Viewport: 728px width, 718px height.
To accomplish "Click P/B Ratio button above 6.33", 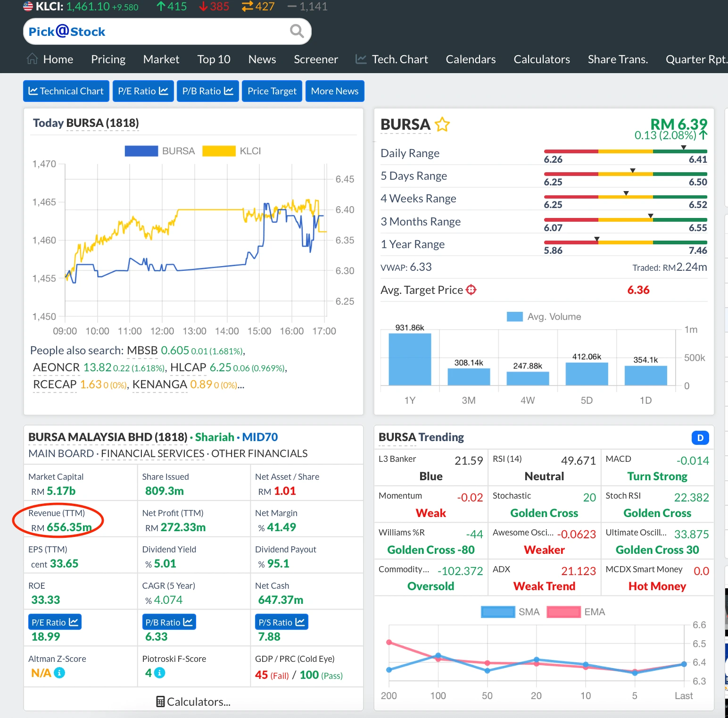I will (x=169, y=622).
